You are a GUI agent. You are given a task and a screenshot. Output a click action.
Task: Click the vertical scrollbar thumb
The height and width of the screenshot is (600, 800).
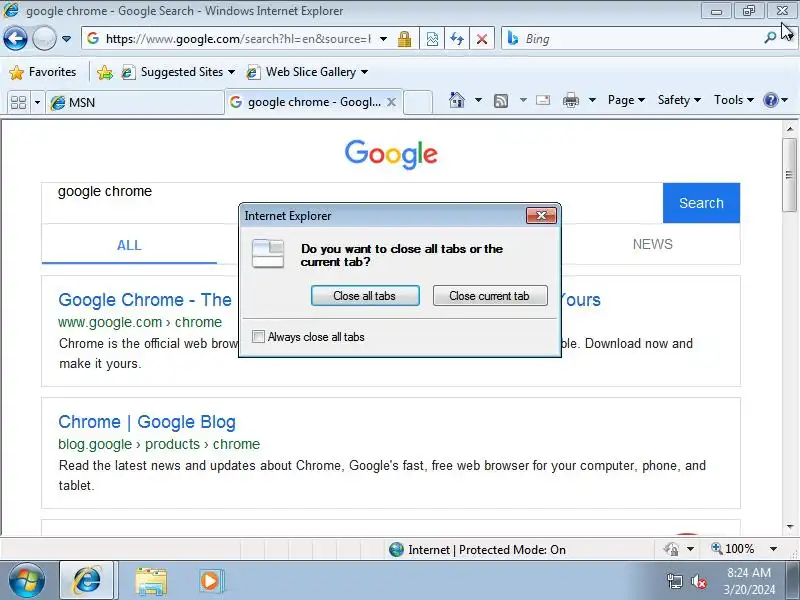(x=790, y=175)
